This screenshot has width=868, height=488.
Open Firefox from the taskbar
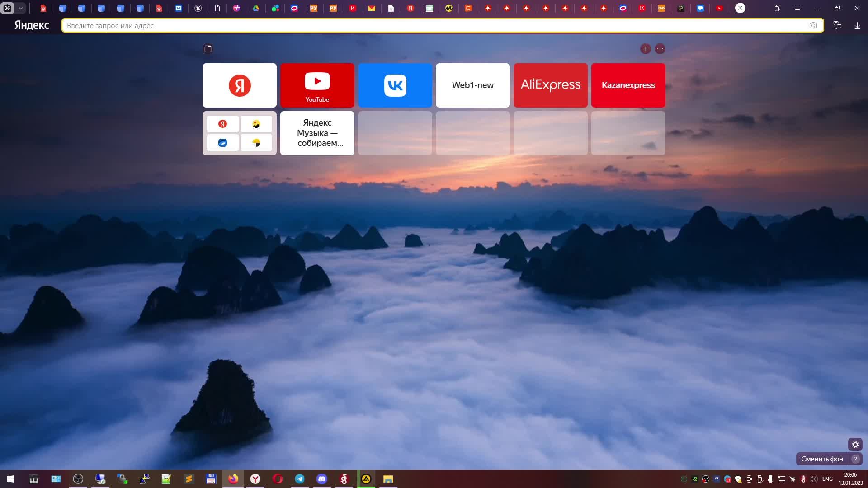[x=233, y=479]
